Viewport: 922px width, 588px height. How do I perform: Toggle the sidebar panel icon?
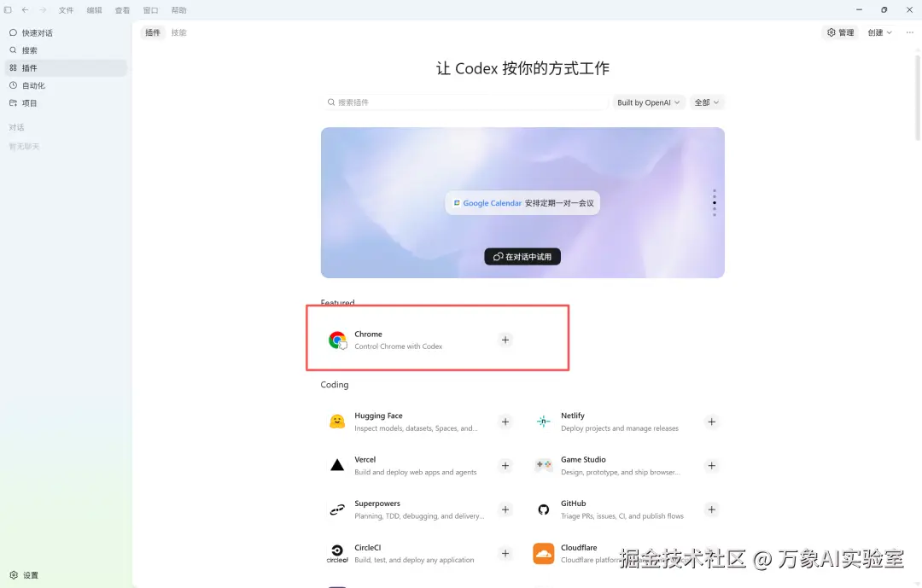pyautogui.click(x=8, y=10)
